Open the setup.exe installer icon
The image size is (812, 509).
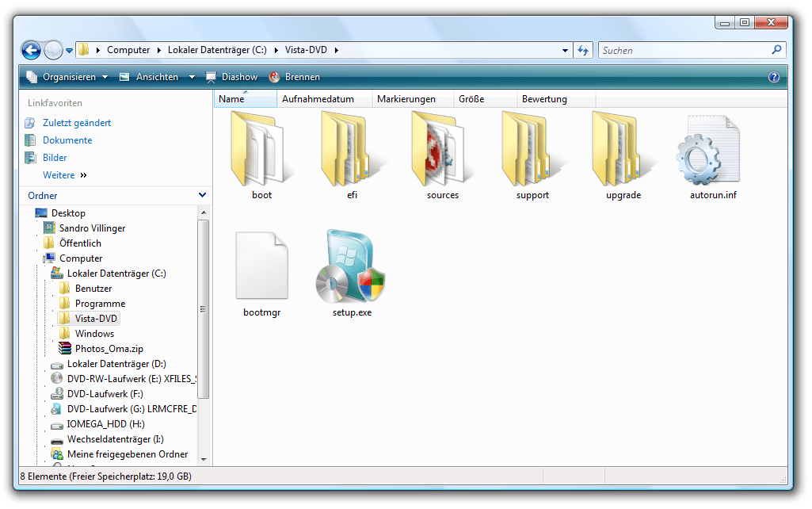click(x=352, y=268)
